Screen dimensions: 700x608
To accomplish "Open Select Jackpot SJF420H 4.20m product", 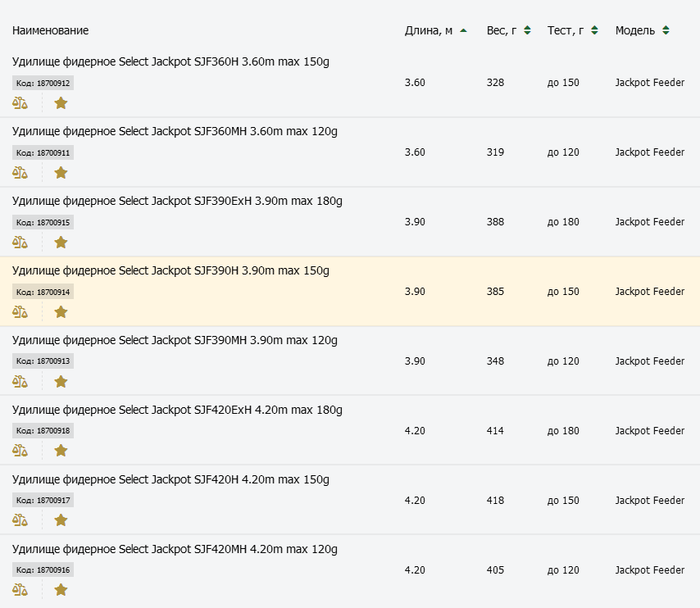I will 170,479.
